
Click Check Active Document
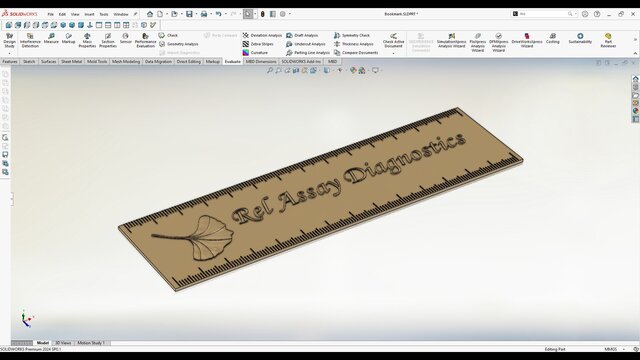point(393,40)
